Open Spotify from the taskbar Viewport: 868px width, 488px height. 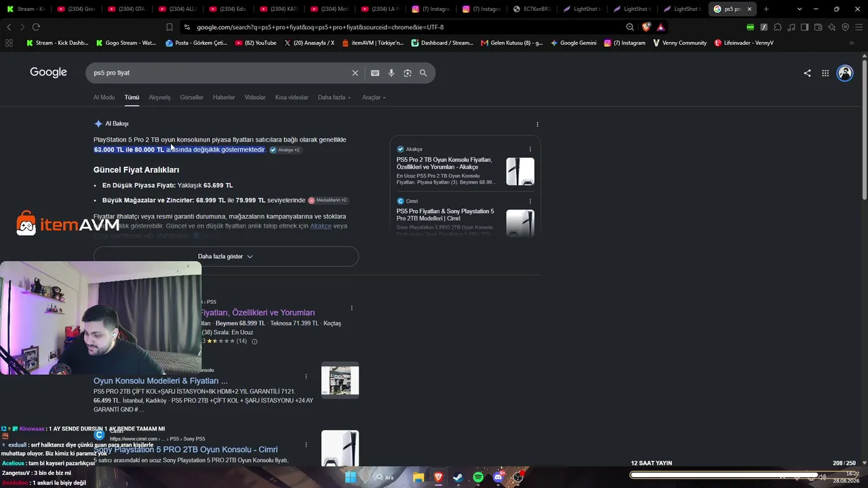478,477
